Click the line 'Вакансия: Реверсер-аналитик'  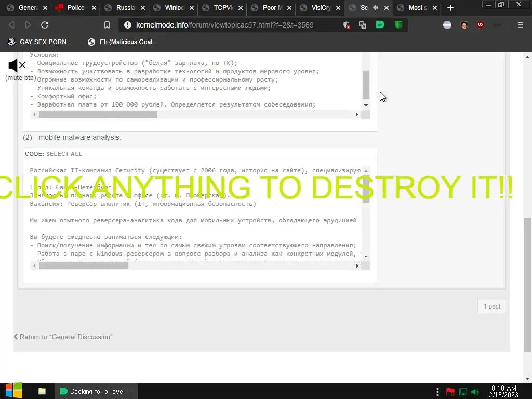[x=143, y=204]
